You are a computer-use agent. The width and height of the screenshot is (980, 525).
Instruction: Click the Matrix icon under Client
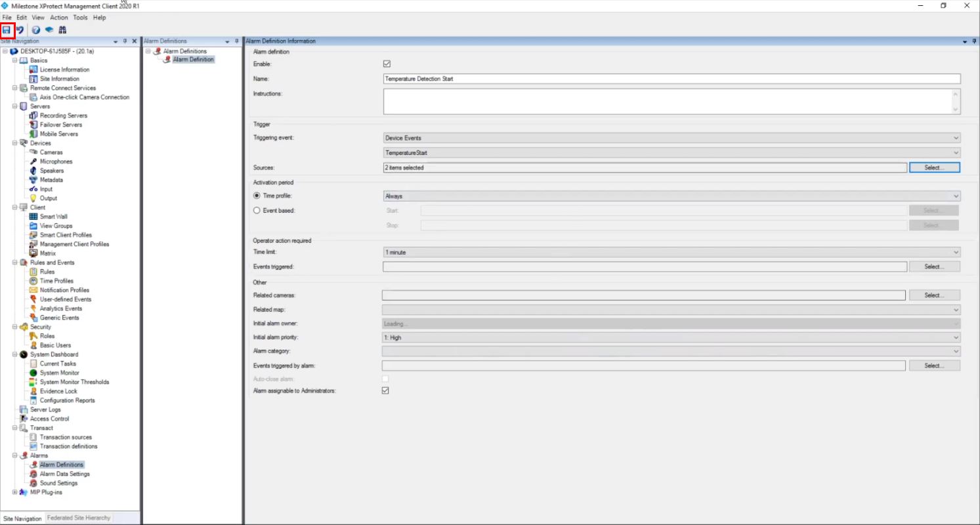click(x=34, y=253)
